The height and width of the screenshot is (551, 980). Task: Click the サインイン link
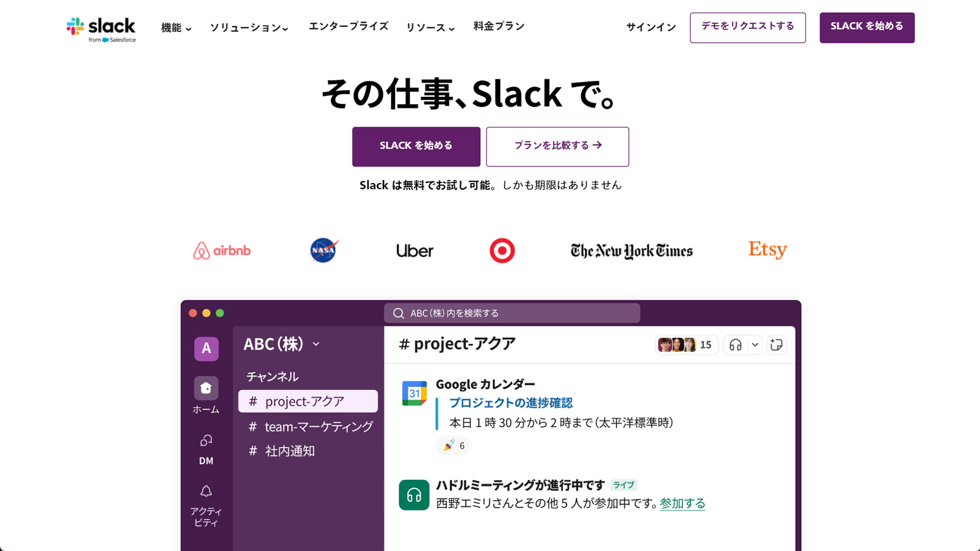pyautogui.click(x=651, y=27)
